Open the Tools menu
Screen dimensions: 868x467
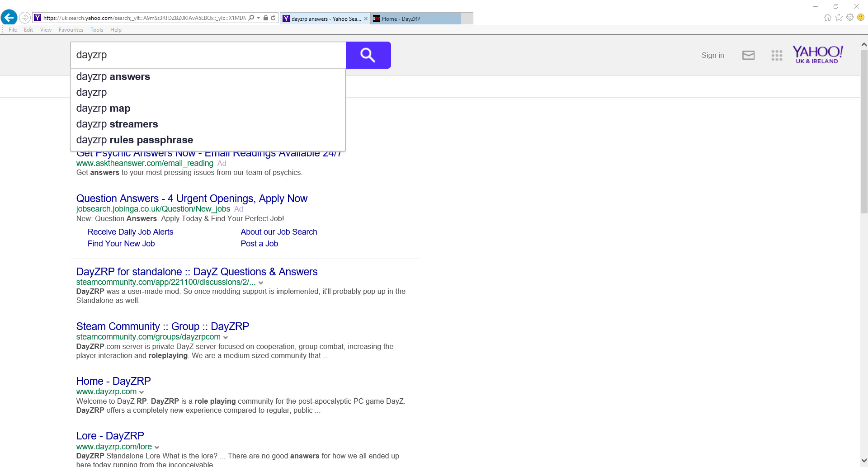pyautogui.click(x=97, y=30)
